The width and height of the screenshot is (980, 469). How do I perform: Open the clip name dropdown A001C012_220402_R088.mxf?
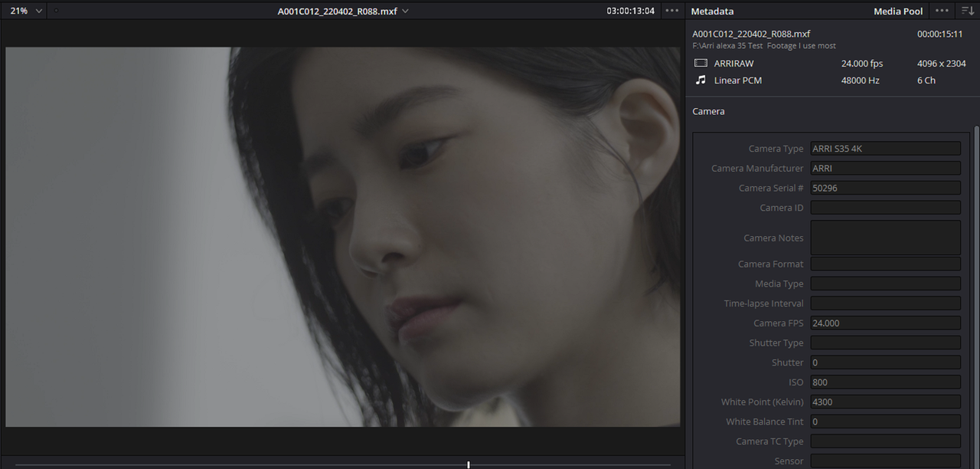343,11
